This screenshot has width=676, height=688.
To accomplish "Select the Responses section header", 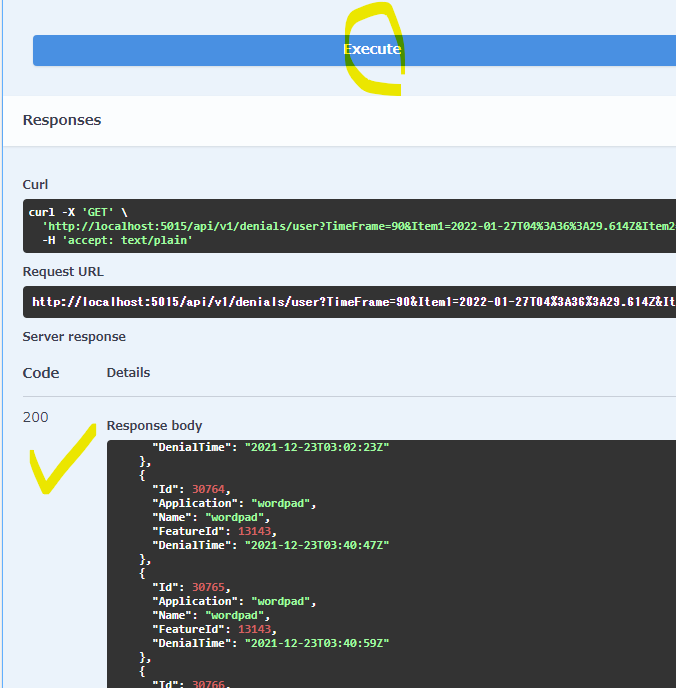I will 62,120.
